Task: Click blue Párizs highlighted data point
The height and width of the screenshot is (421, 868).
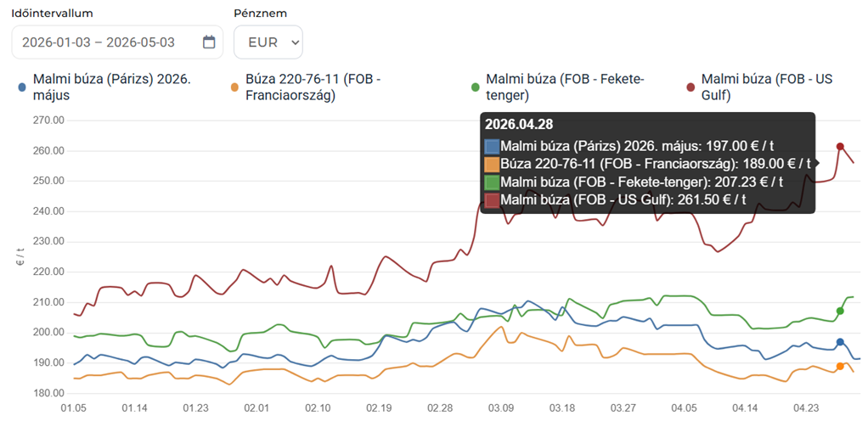Action: [x=840, y=342]
